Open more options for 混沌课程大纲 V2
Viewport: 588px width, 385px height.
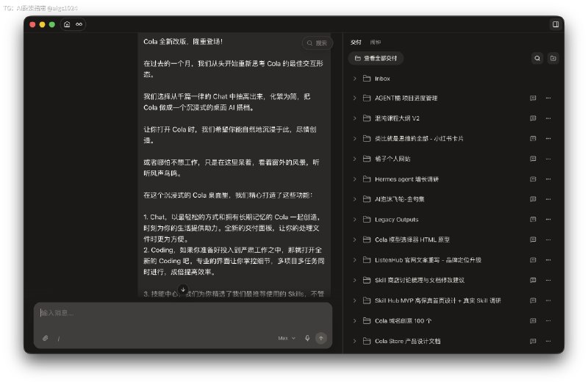coord(548,118)
